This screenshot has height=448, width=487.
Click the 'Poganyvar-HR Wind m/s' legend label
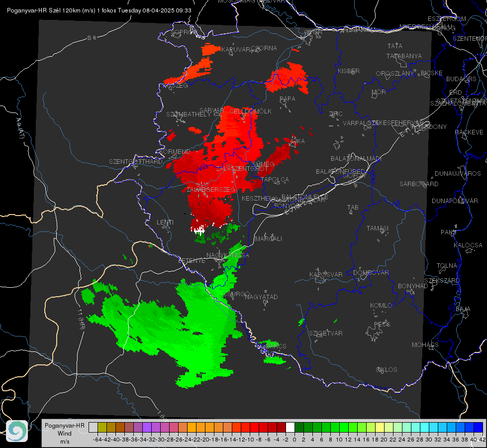pyautogui.click(x=65, y=433)
